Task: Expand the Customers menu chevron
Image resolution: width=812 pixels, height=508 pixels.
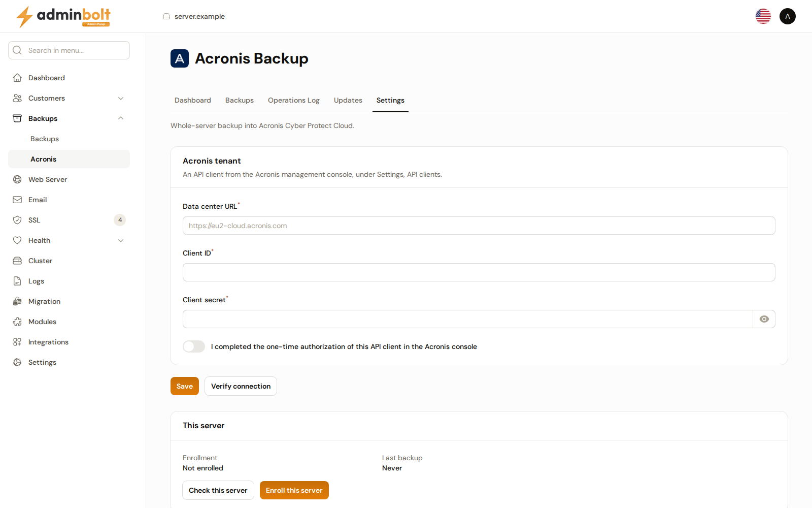Action: [121, 98]
